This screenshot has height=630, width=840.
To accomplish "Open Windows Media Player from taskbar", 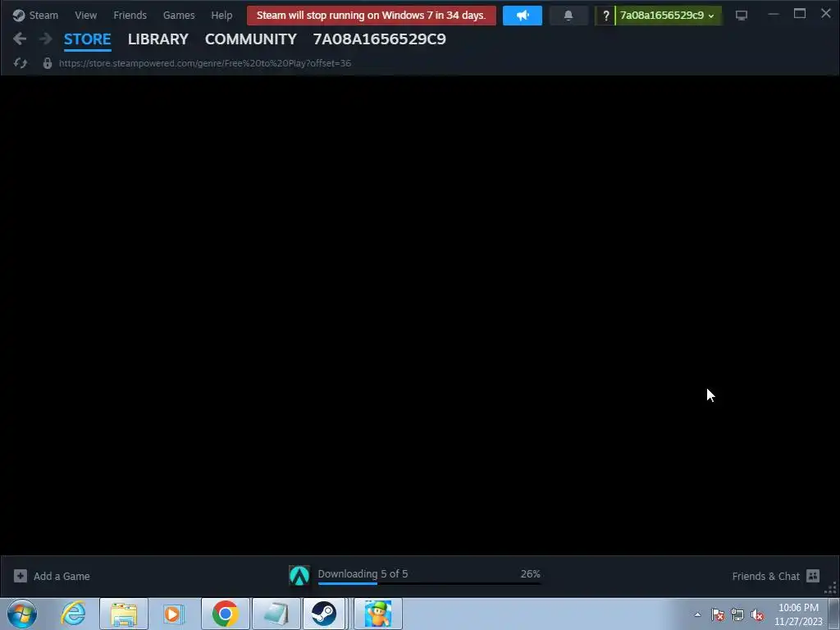I will click(172, 614).
